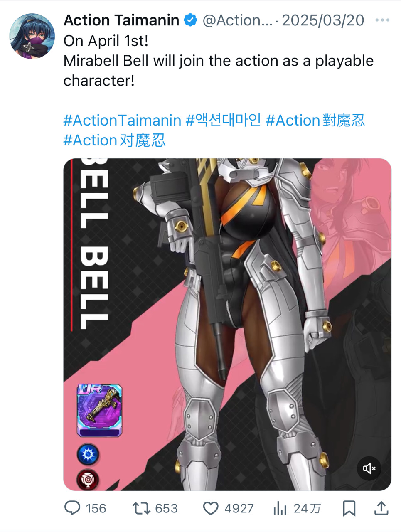Tap the retweet arrows icon
The image size is (401, 532).
pyautogui.click(x=141, y=508)
